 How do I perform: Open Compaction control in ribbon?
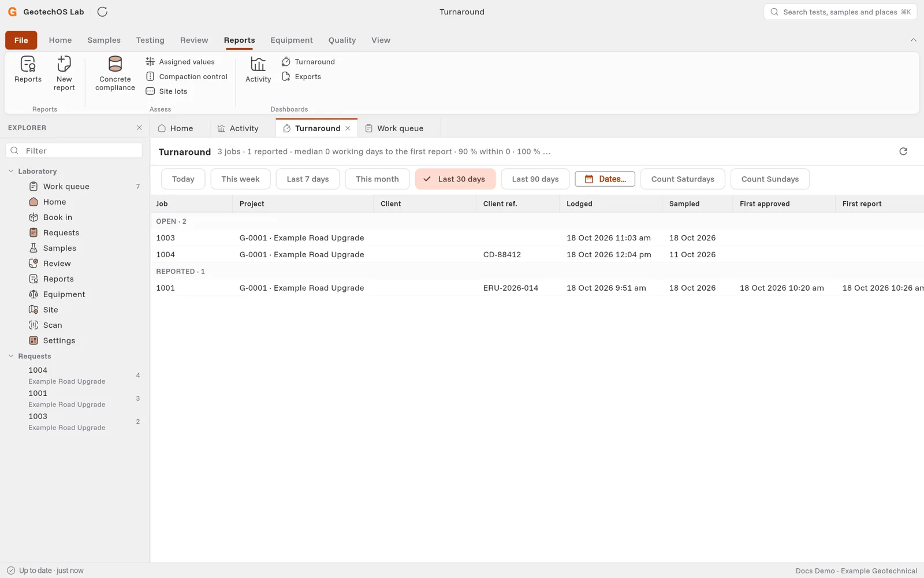[187, 76]
